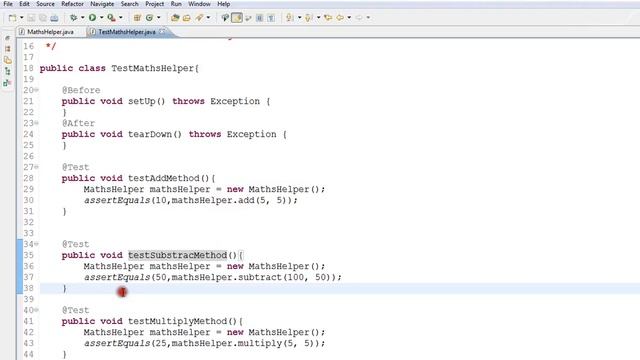Create a new Java package via toolbar icon
Image resolution: width=640 pixels, height=360 pixels.
(x=137, y=18)
